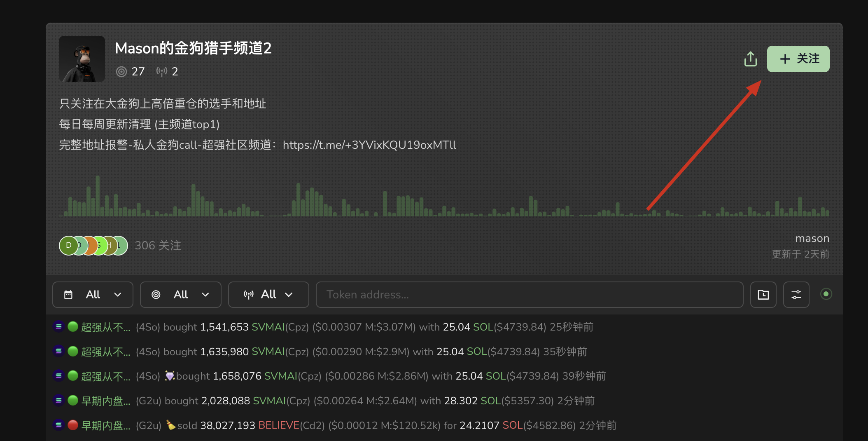Expand the signal channel All dropdown
This screenshot has height=441, width=868.
(268, 295)
